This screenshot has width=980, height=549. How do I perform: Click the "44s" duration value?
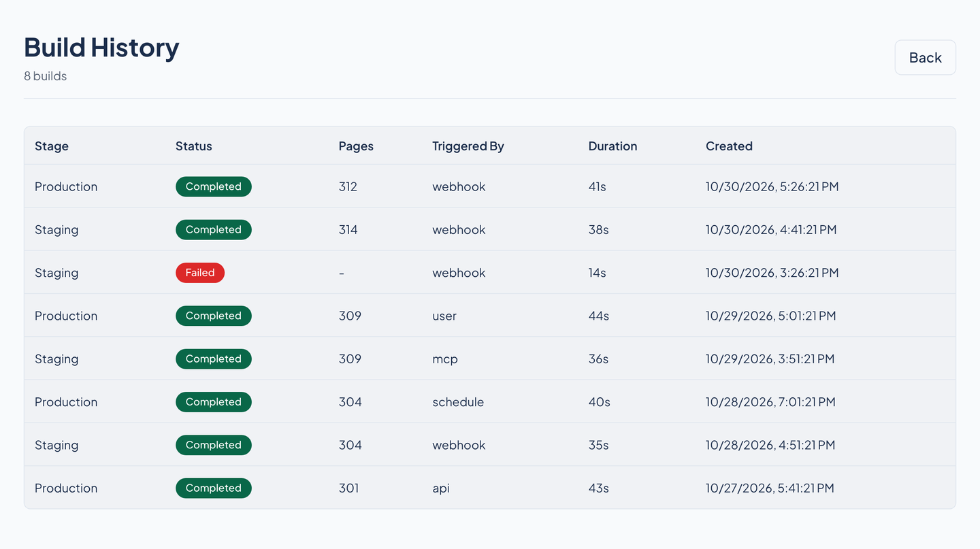[x=599, y=316]
